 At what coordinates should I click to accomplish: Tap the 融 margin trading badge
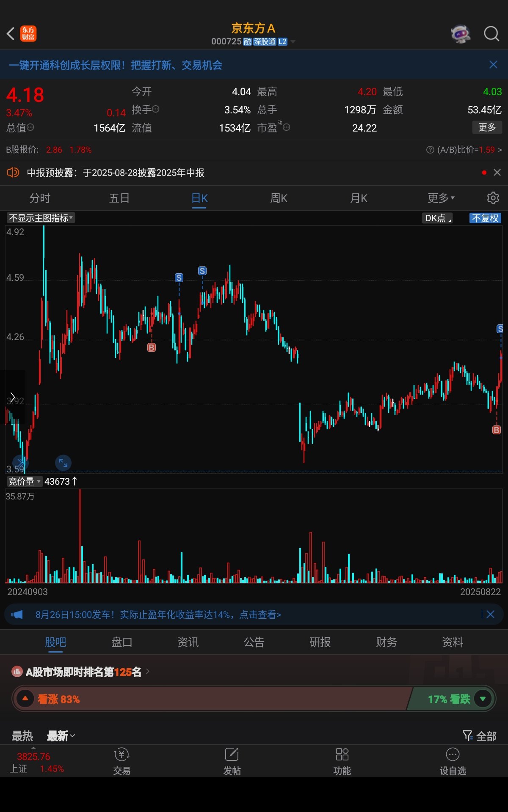click(x=248, y=41)
